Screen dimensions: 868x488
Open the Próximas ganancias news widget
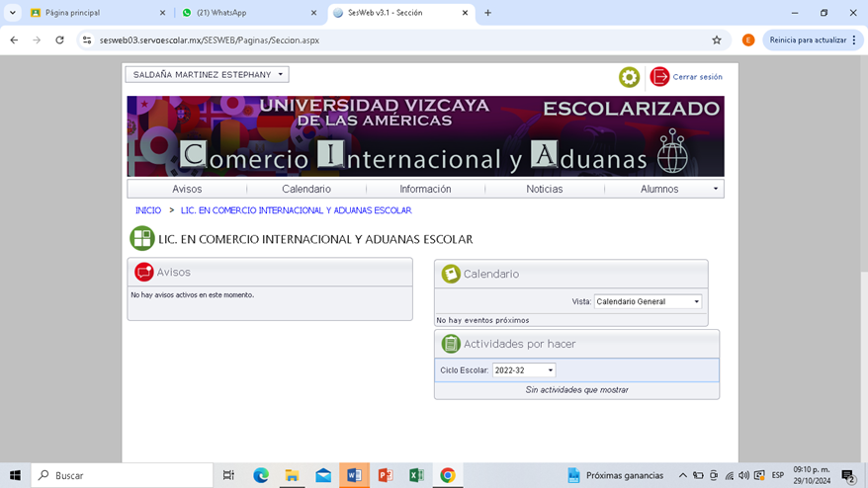[x=615, y=475]
